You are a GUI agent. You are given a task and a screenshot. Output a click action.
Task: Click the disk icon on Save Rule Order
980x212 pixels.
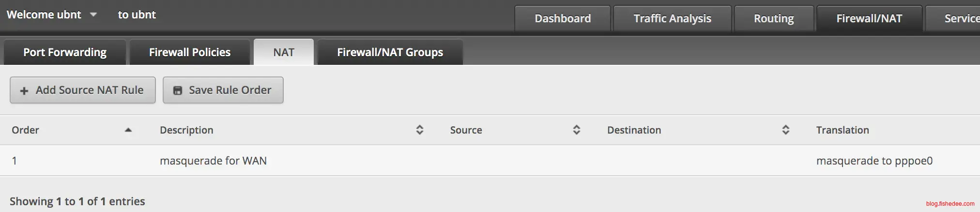[x=178, y=91]
